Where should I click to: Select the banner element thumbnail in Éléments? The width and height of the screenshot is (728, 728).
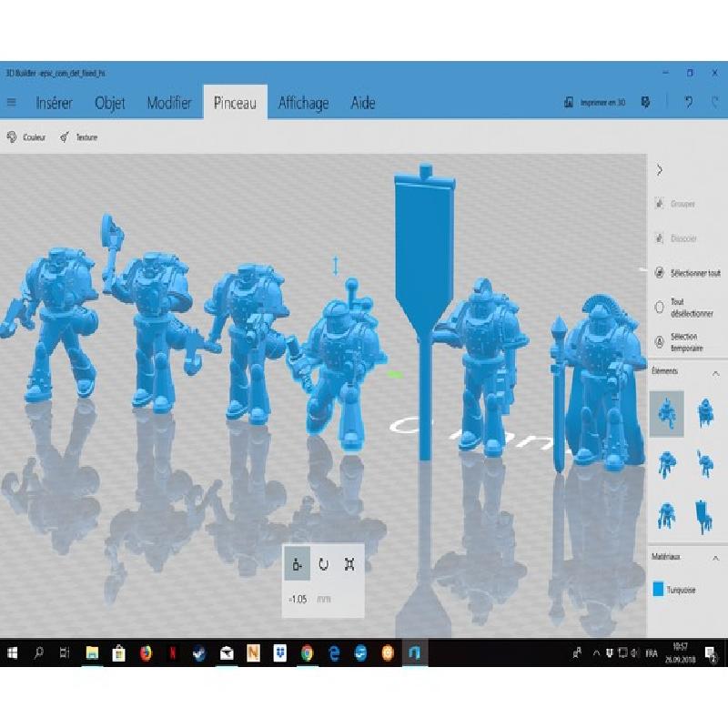pyautogui.click(x=704, y=516)
